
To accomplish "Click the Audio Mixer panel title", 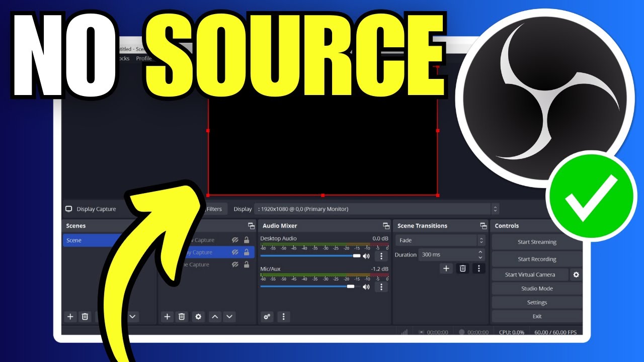I will (x=280, y=226).
